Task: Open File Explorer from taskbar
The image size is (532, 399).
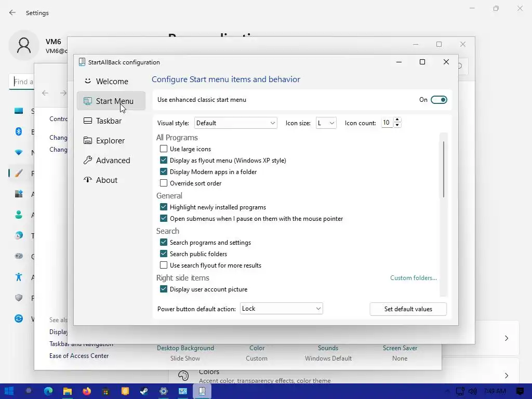Action: (x=68, y=391)
